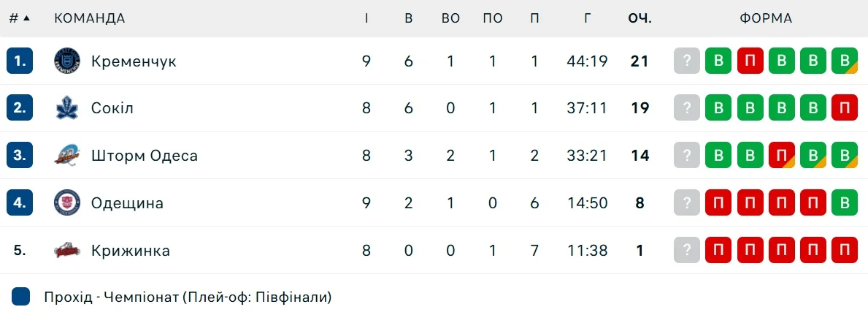Click the blue playoff legend color square
868x315 pixels.
[21, 297]
